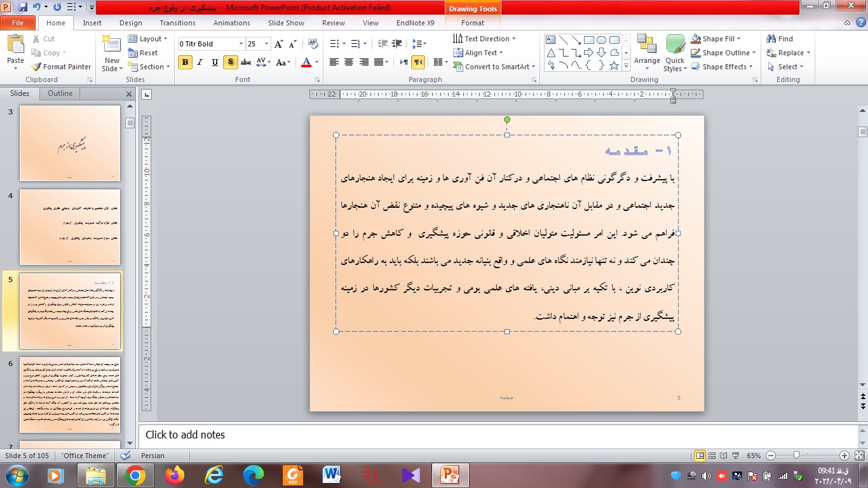Undo the last action
The image size is (868, 488).
tap(37, 8)
